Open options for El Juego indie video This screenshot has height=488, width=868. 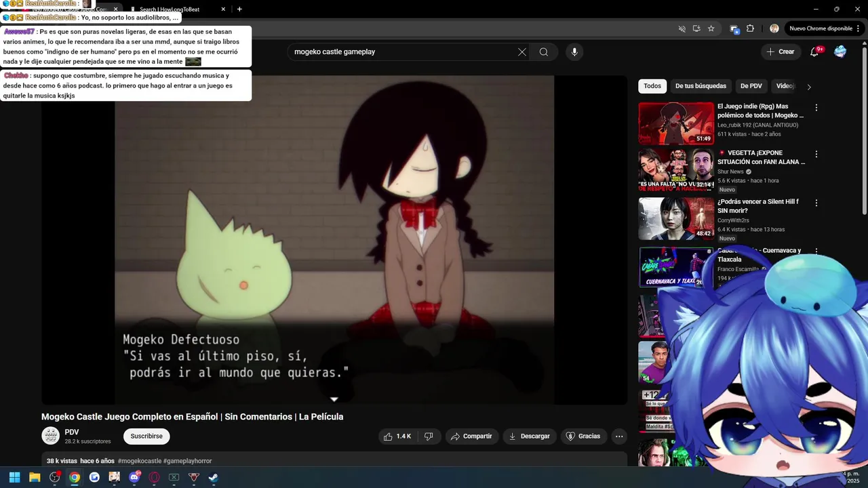816,107
